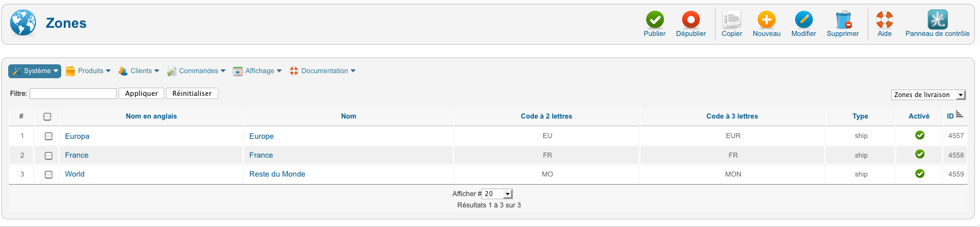The width and height of the screenshot is (980, 227).
Task: Create a new zone with Nouveau icon
Action: coord(767,20)
